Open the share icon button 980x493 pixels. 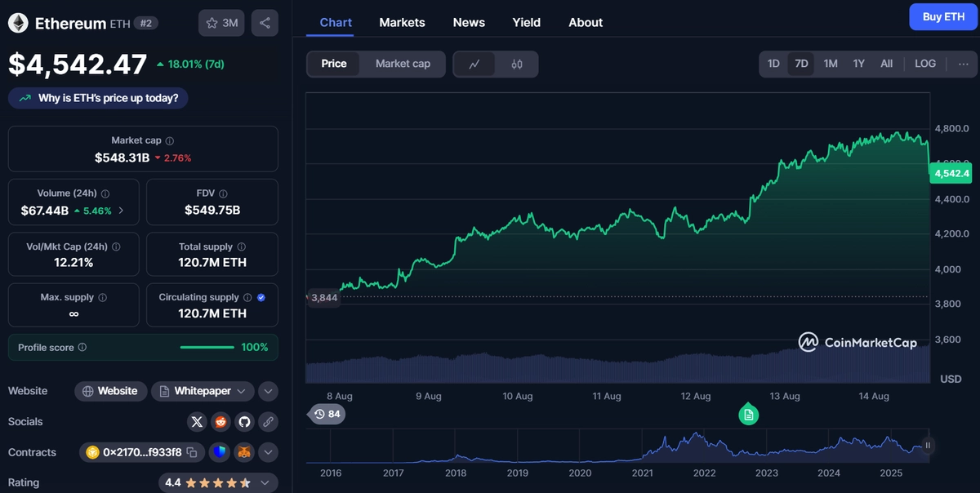coord(265,23)
